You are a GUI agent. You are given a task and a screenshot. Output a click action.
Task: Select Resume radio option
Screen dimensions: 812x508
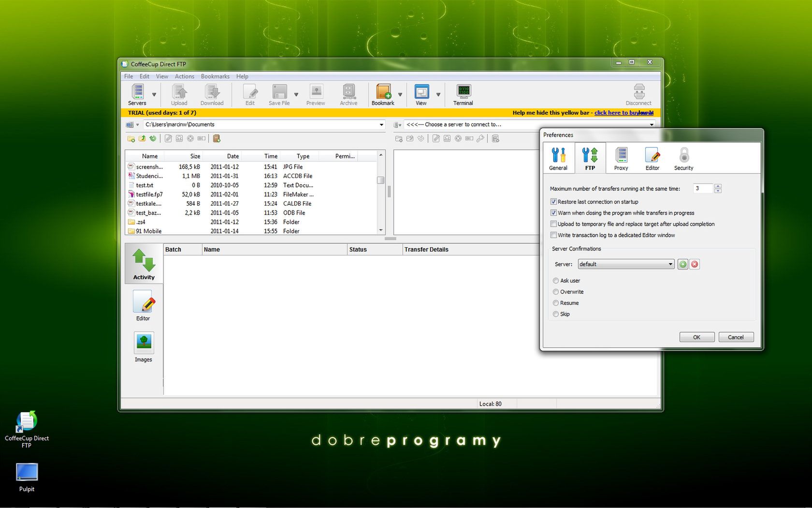(x=556, y=303)
